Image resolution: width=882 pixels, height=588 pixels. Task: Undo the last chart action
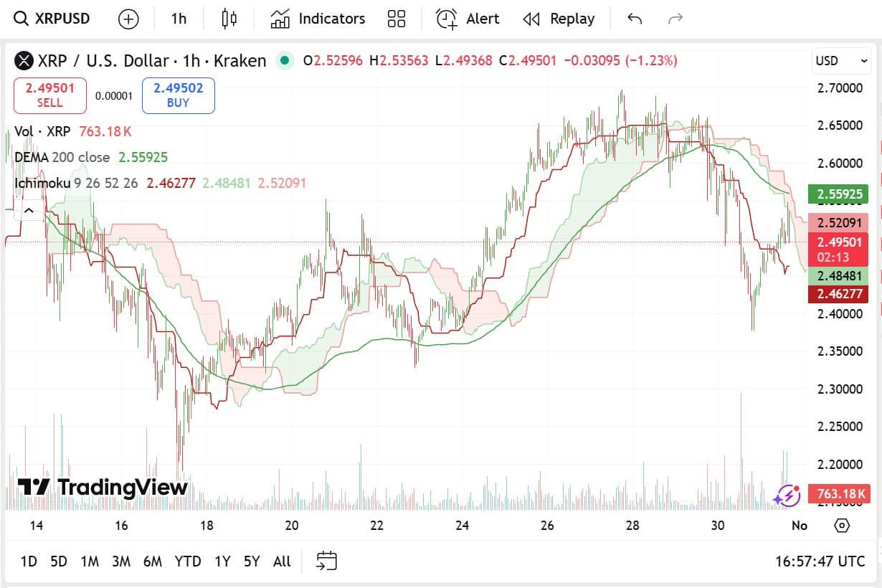[x=634, y=19]
